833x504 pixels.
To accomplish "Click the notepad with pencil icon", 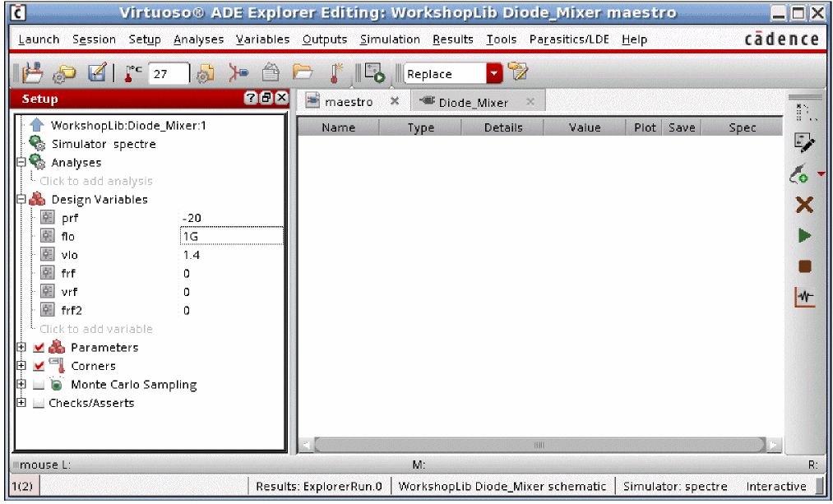I will pyautogui.click(x=517, y=72).
